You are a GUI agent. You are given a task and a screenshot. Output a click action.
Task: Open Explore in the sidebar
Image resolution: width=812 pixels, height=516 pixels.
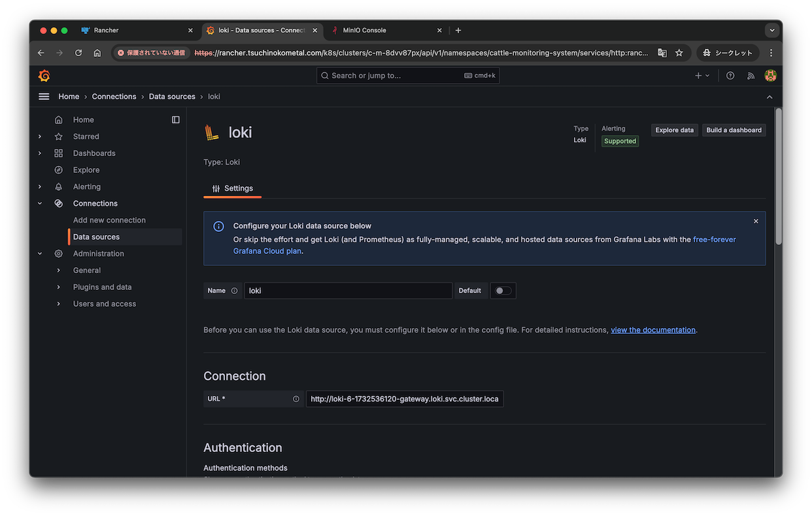pos(86,170)
